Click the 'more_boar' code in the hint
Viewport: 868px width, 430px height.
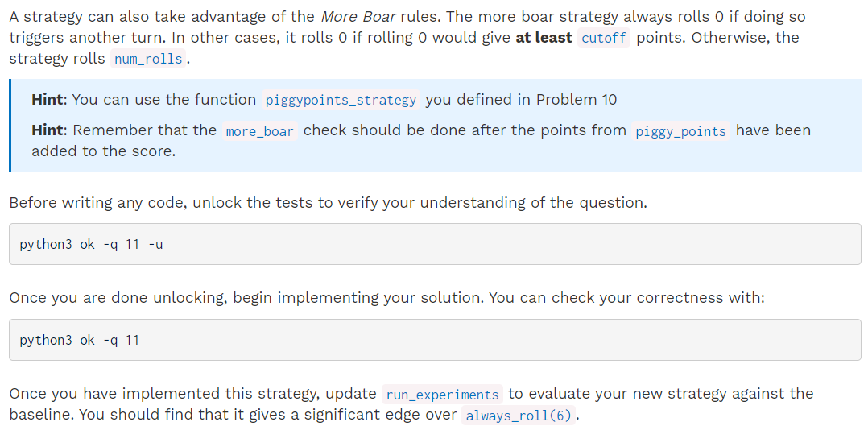click(259, 131)
